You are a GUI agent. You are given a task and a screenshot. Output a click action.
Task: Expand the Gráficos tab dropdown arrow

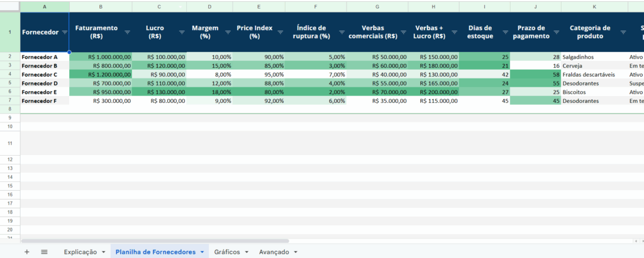pos(247,252)
